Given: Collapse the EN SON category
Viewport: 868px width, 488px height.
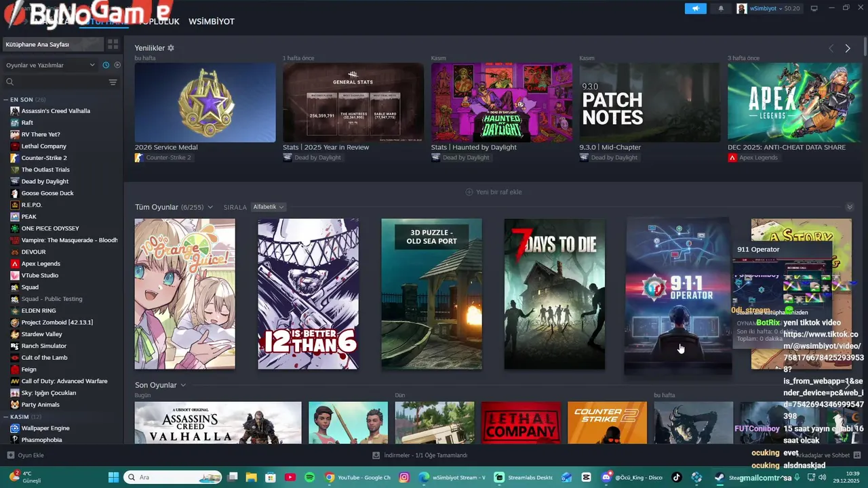Looking at the screenshot, I should tap(6, 100).
